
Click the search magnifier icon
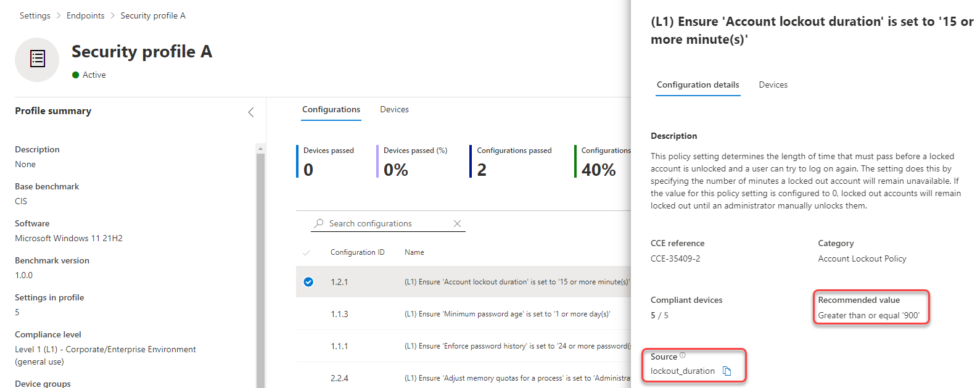pos(319,223)
